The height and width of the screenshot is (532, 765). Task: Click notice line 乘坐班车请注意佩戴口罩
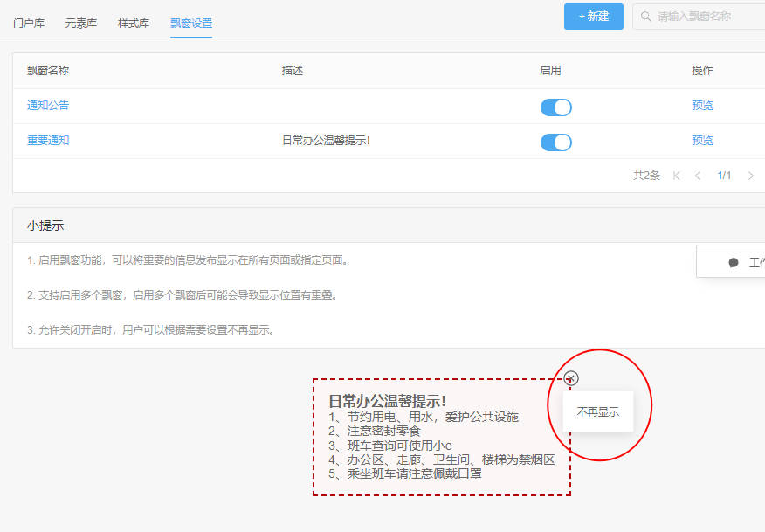click(405, 473)
